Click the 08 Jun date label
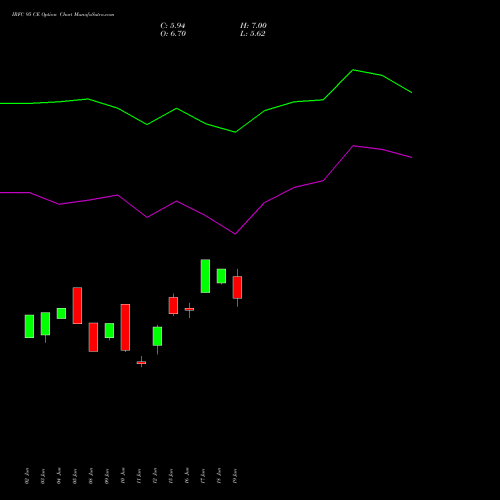Image resolution: width=500 pixels, height=500 pixels. pos(91,476)
